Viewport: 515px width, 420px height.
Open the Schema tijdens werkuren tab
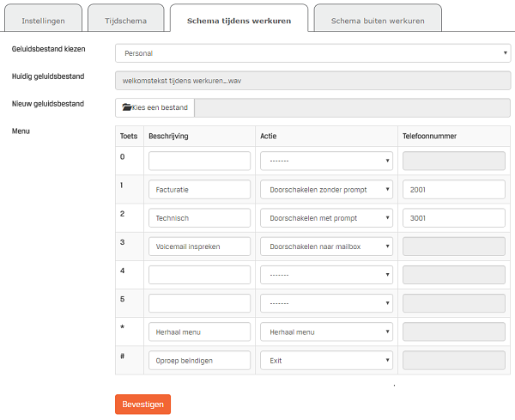238,21
